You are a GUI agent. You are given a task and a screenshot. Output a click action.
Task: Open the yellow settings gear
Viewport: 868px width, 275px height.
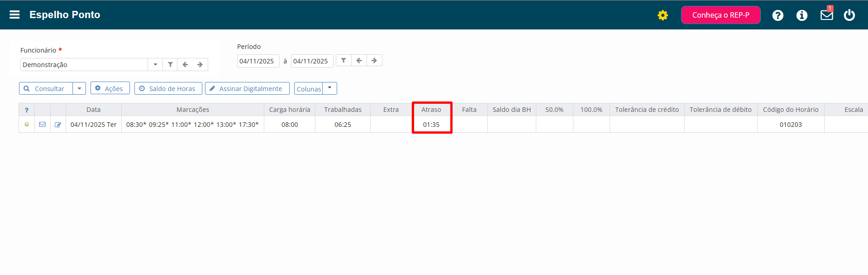coord(663,15)
